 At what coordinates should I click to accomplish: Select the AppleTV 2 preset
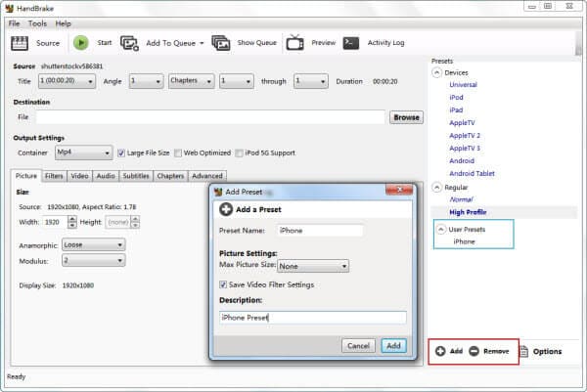465,136
